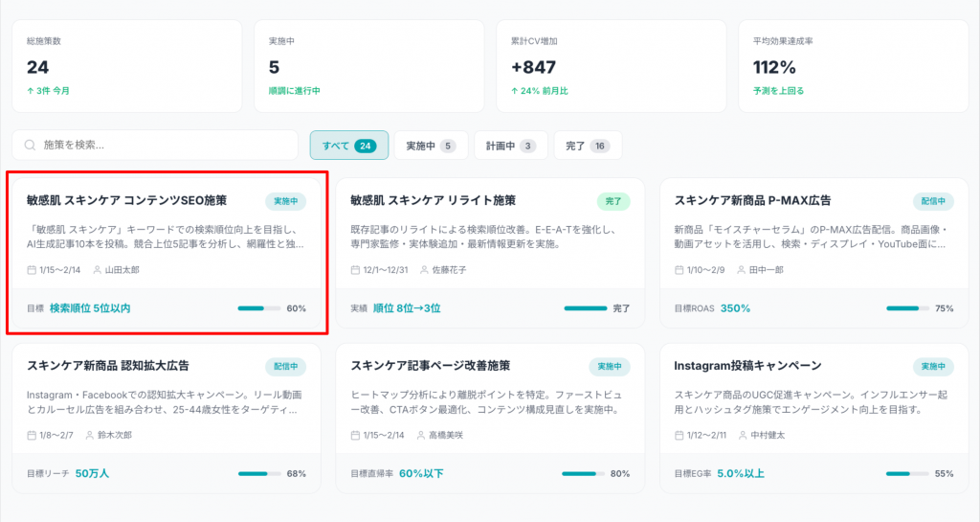Viewport: 980px width, 522px height.
Task: Click the 60% progress bar on コンテンツSEO施策
Action: (258, 308)
